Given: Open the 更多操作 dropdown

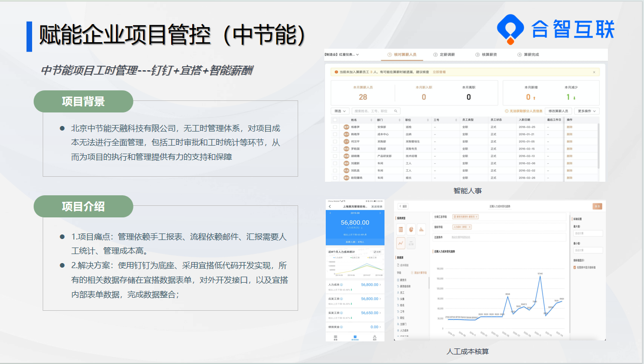Looking at the screenshot, I should pyautogui.click(x=587, y=111).
